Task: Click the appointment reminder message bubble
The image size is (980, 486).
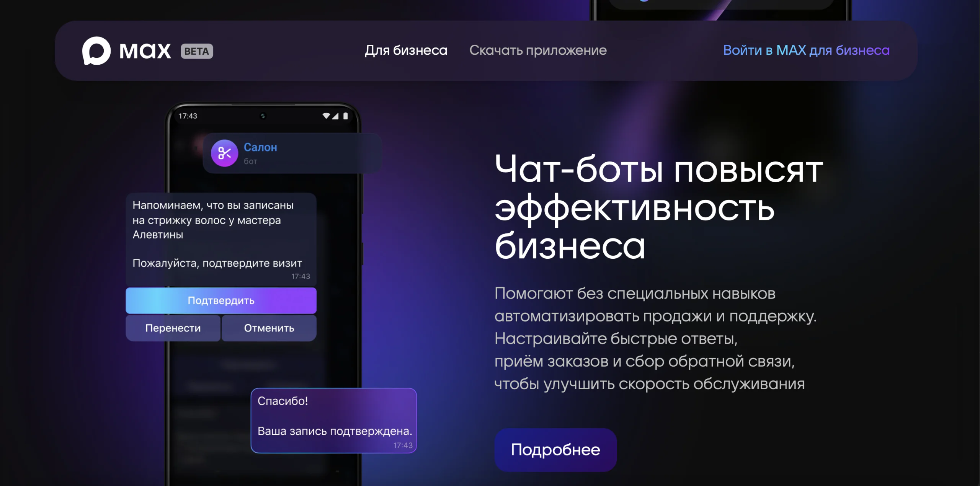Action: [221, 239]
